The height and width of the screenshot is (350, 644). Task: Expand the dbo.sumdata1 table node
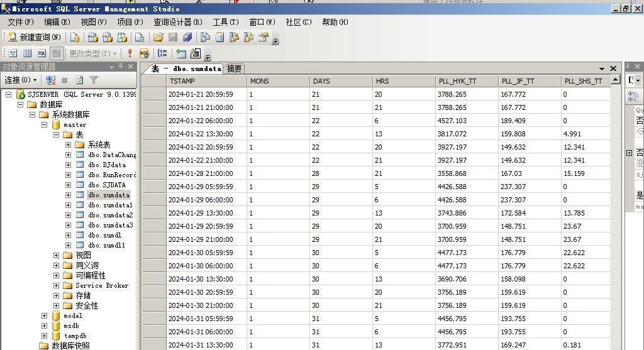(68, 205)
